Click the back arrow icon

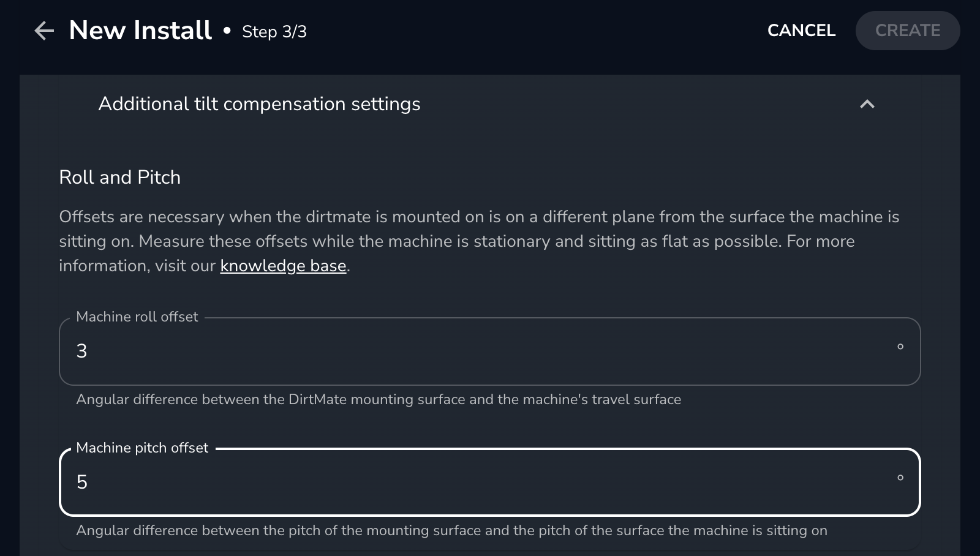point(44,31)
